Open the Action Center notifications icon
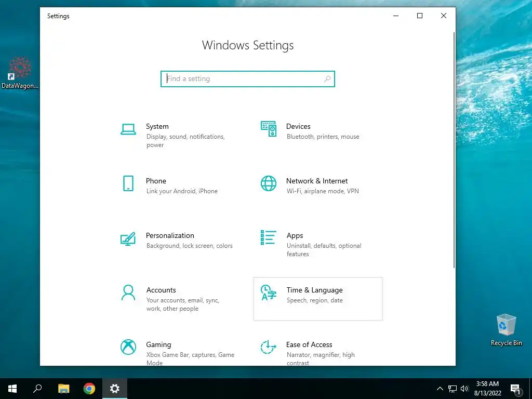 pyautogui.click(x=515, y=389)
